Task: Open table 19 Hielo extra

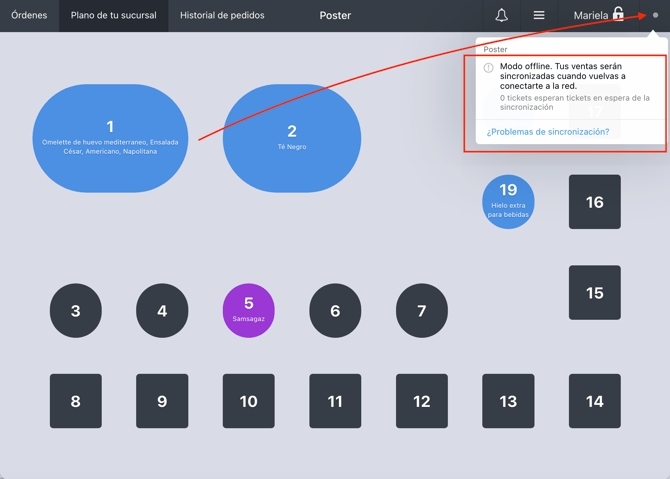Action: (508, 202)
